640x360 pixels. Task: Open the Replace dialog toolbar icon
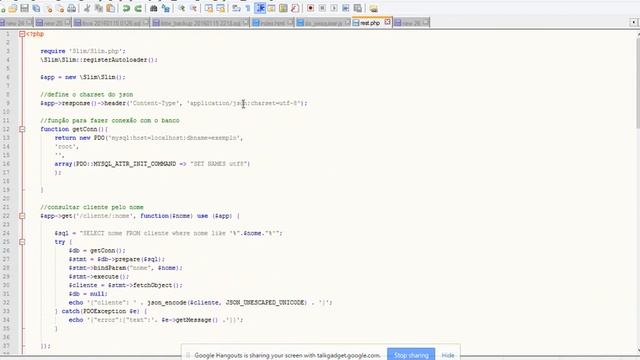(165, 8)
